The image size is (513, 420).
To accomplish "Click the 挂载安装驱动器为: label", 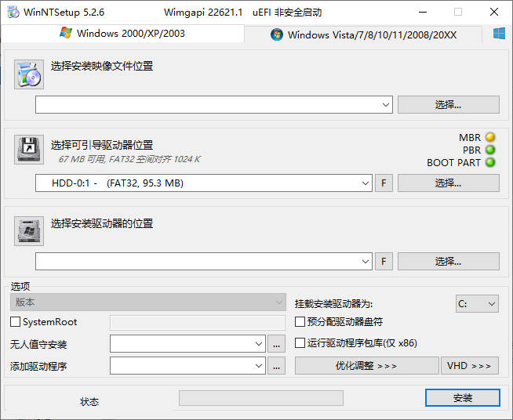I will (x=333, y=304).
